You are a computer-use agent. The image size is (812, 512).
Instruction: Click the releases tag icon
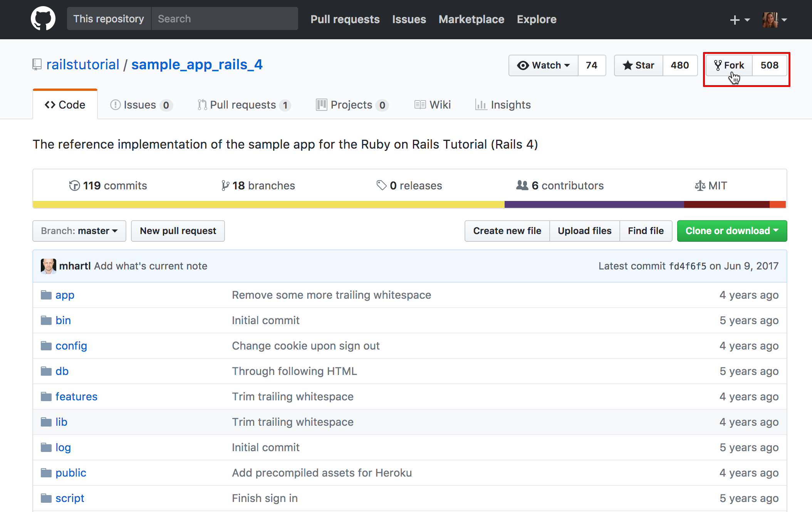coord(381,186)
